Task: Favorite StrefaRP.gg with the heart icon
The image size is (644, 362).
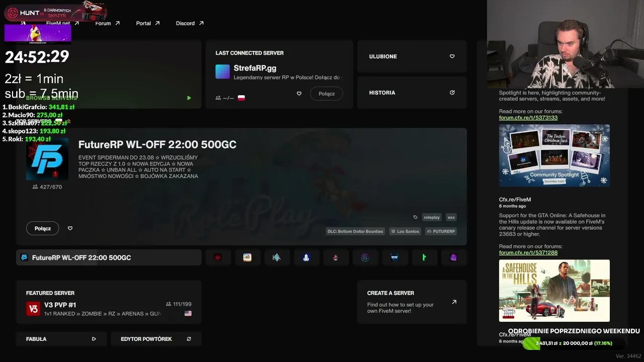Action: (x=299, y=94)
